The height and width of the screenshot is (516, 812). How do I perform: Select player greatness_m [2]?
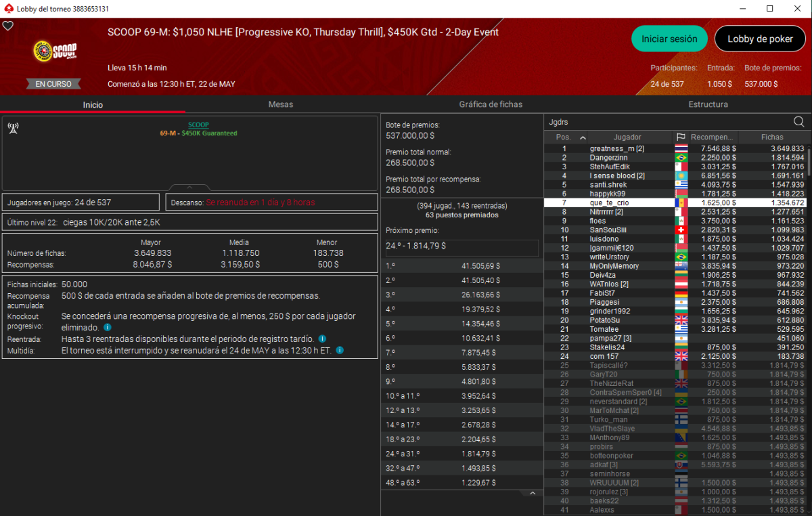pos(675,148)
